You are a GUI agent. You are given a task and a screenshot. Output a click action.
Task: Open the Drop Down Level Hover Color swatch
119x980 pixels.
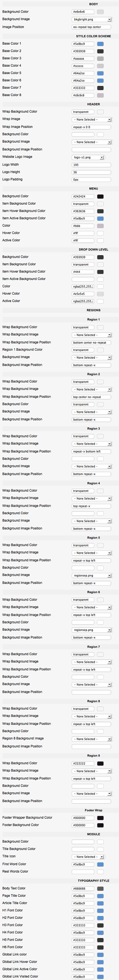[100, 294]
